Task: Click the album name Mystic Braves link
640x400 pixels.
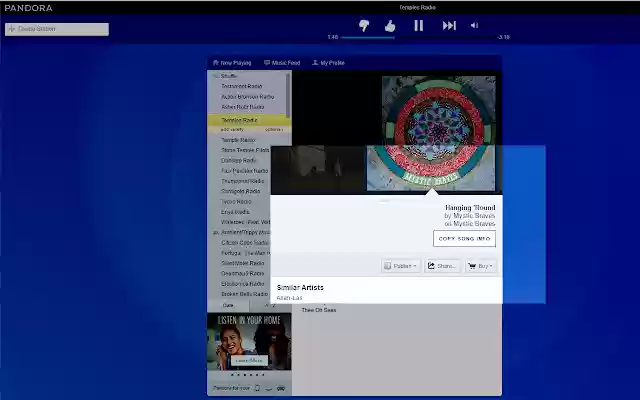Action: point(474,224)
